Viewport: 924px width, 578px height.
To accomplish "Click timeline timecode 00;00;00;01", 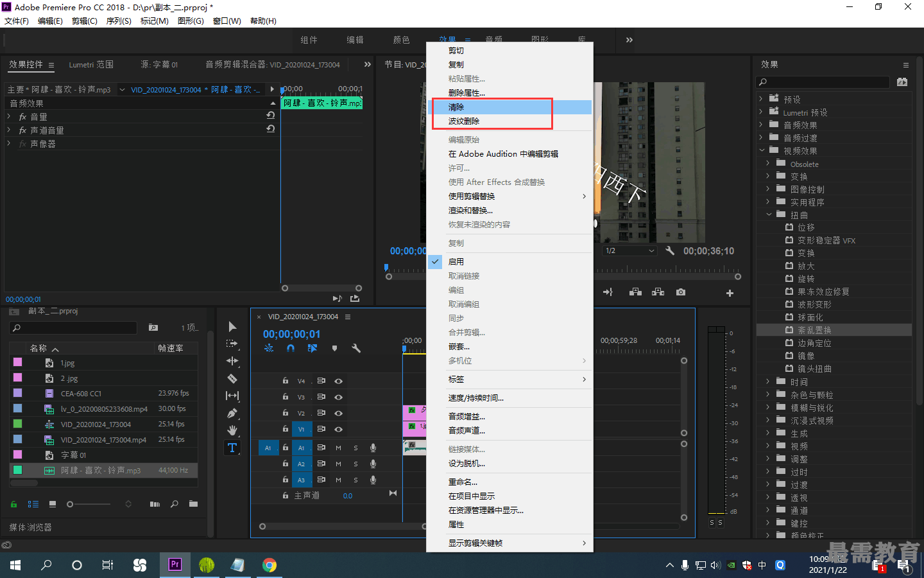I will pyautogui.click(x=291, y=334).
